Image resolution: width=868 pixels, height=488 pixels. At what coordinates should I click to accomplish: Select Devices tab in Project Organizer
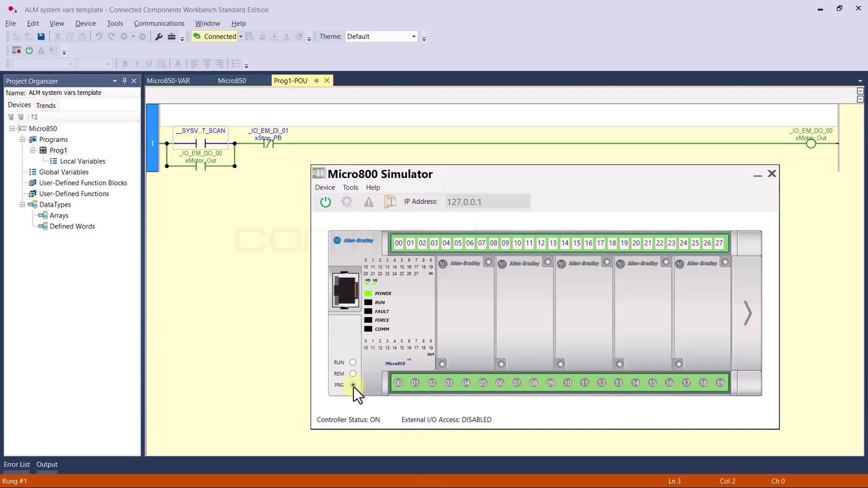pyautogui.click(x=19, y=105)
